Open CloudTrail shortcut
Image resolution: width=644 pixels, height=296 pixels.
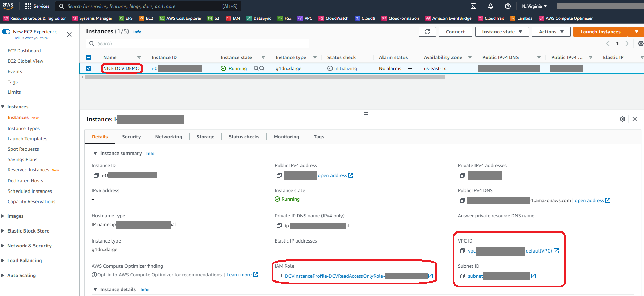pyautogui.click(x=491, y=18)
